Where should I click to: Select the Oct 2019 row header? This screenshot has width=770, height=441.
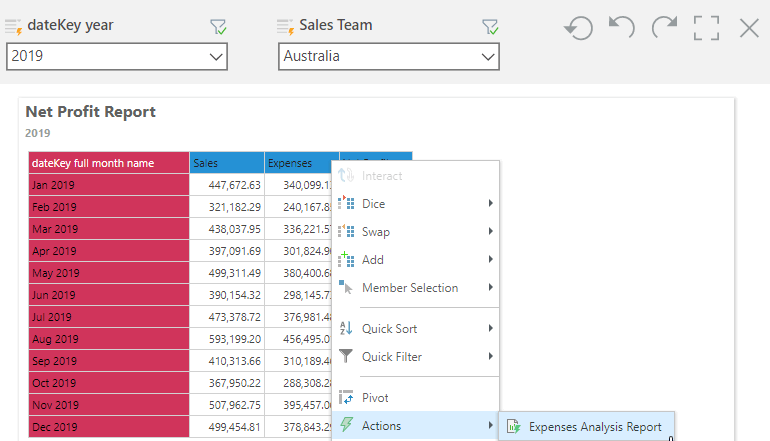109,383
